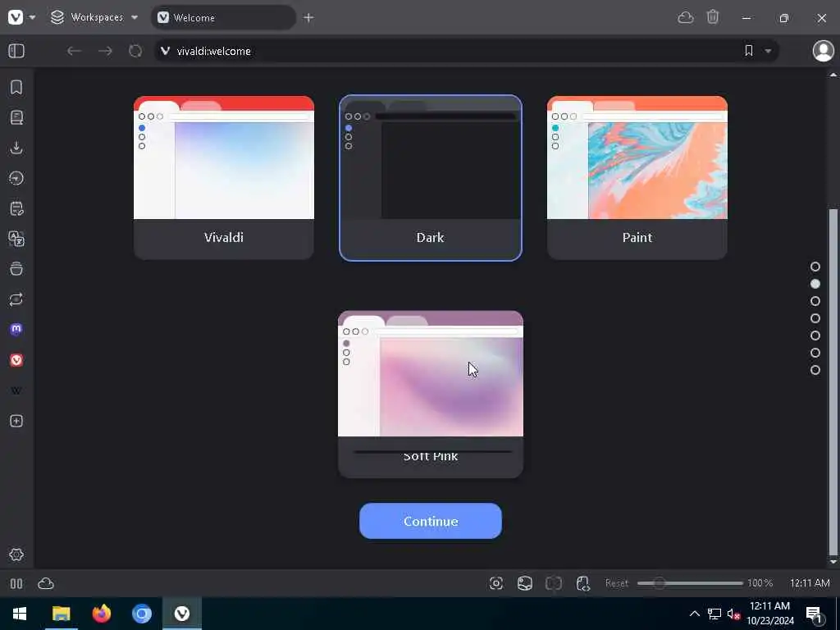Open the closed tabs trash icon
840x630 pixels.
coord(713,17)
